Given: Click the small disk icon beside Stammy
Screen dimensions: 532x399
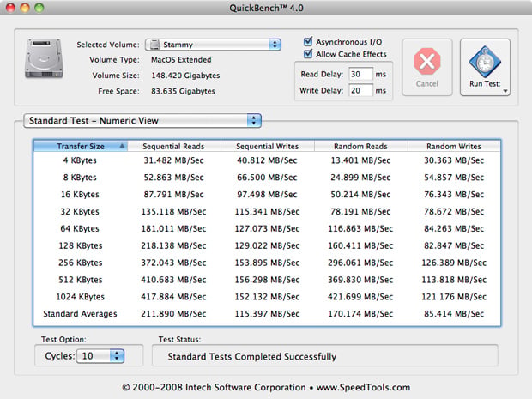Looking at the screenshot, I should [x=154, y=45].
